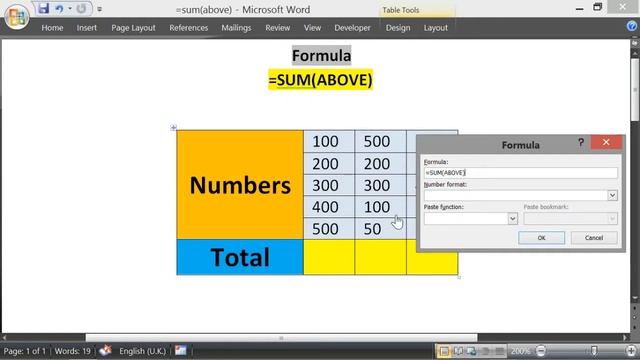This screenshot has width=640, height=360.
Task: Click proofing errors icon in status bar
Action: [105, 351]
